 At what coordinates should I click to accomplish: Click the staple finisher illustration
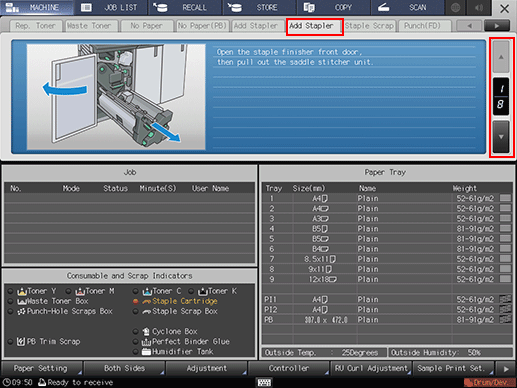(x=116, y=97)
